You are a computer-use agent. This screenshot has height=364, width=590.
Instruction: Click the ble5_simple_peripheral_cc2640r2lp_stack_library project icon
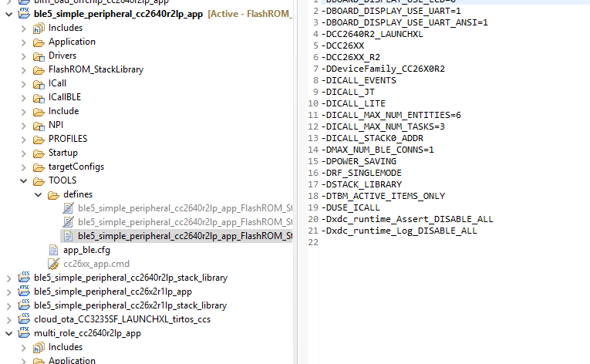(x=24, y=278)
